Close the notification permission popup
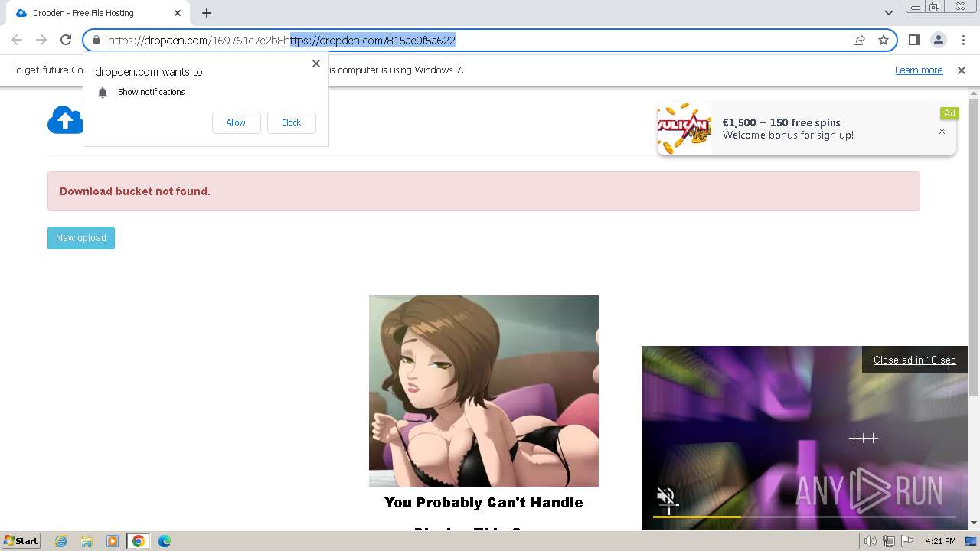The height and width of the screenshot is (551, 980). pos(316,64)
